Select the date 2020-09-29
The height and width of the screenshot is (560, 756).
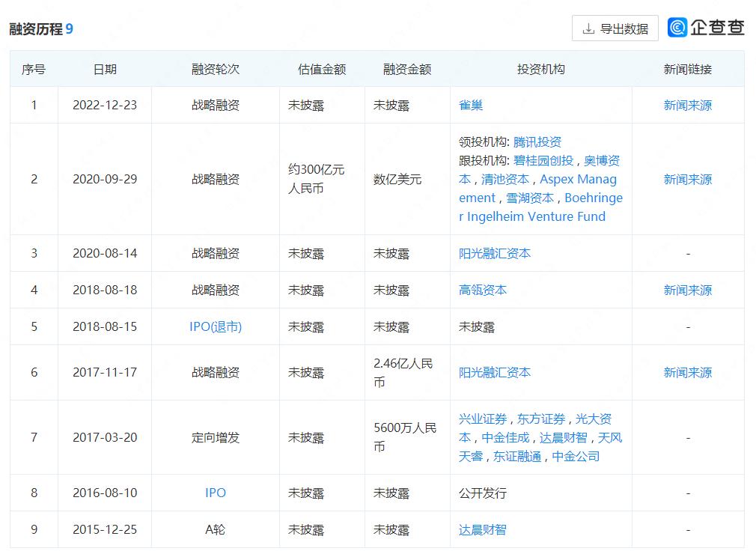[x=105, y=180]
